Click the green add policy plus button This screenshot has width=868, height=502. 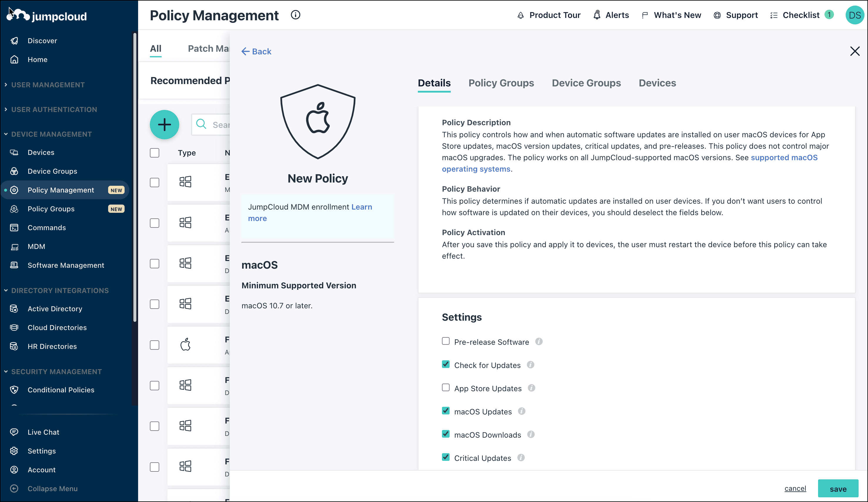point(164,125)
